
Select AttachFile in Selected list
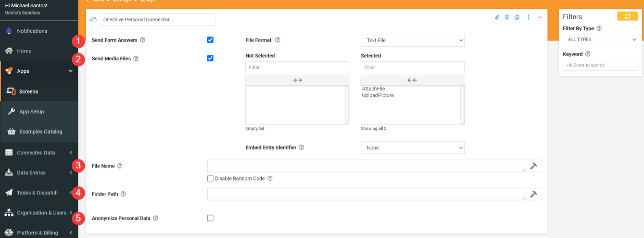(373, 89)
